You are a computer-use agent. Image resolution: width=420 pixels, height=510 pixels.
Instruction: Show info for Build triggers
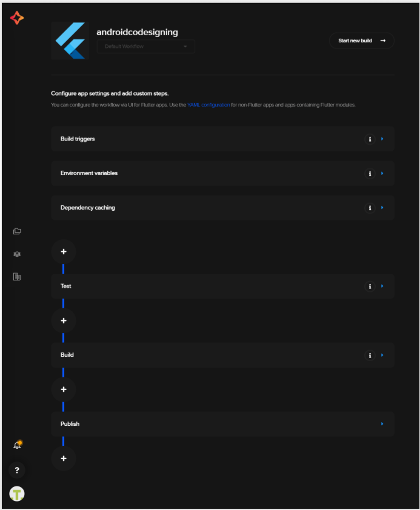point(370,139)
